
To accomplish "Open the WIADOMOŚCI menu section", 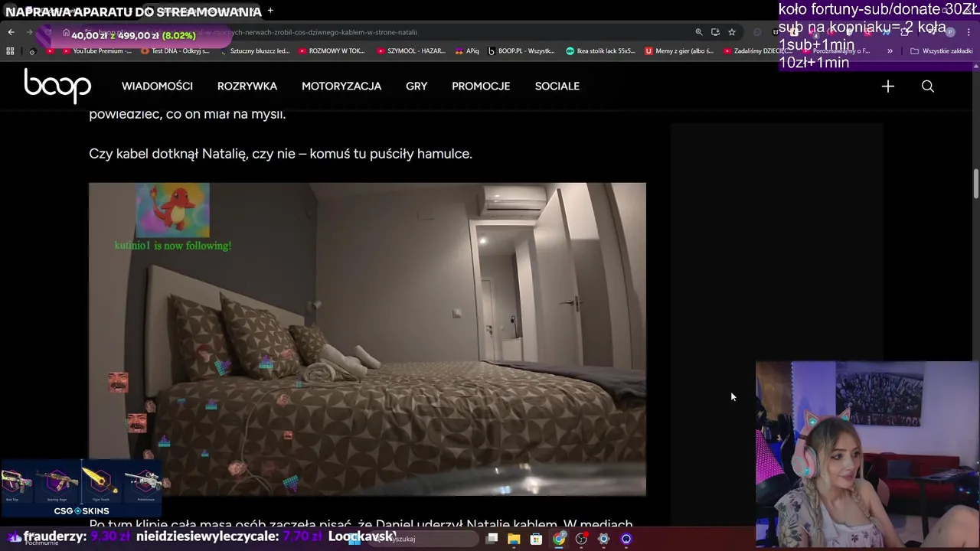I will 157,86.
